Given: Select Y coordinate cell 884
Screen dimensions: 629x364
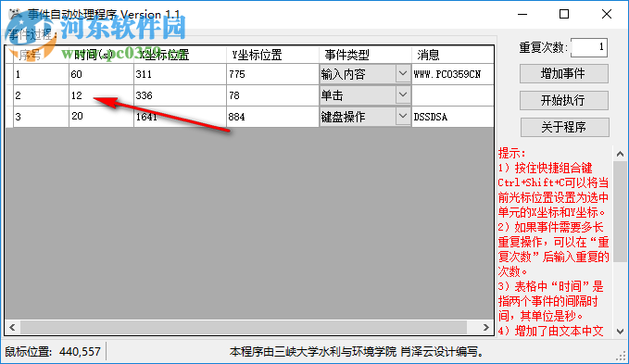Looking at the screenshot, I should pyautogui.click(x=272, y=117).
